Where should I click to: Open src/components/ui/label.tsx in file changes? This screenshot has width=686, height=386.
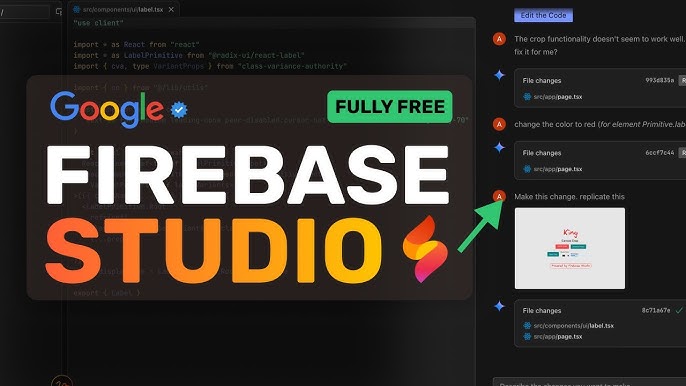point(569,326)
